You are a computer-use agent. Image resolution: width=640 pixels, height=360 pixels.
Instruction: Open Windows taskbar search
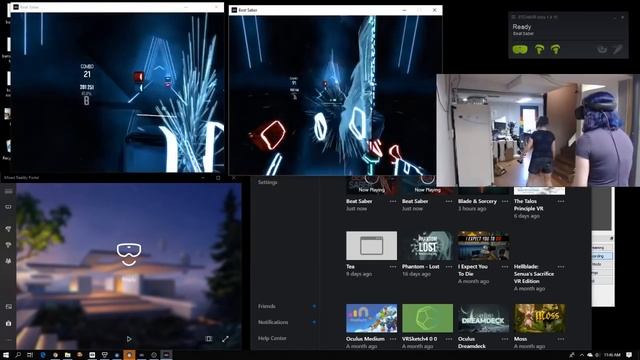(18, 355)
